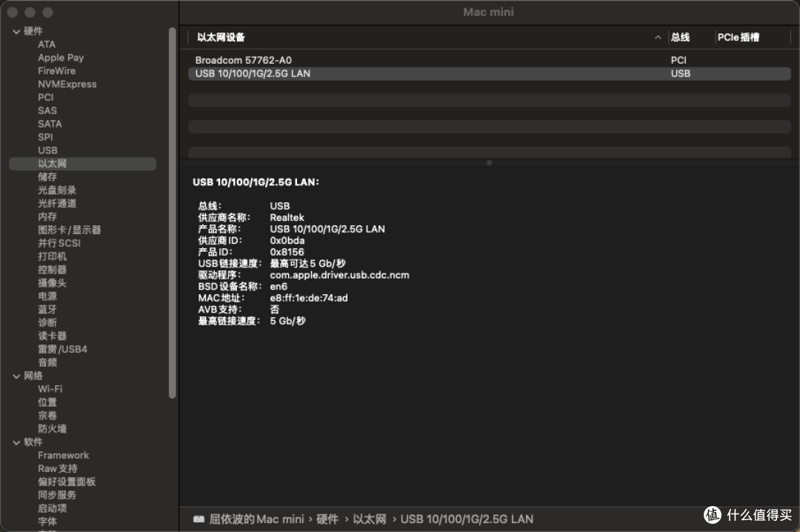The width and height of the screenshot is (800, 532).
Task: Select 音频 in the sidebar
Action: tap(47, 363)
